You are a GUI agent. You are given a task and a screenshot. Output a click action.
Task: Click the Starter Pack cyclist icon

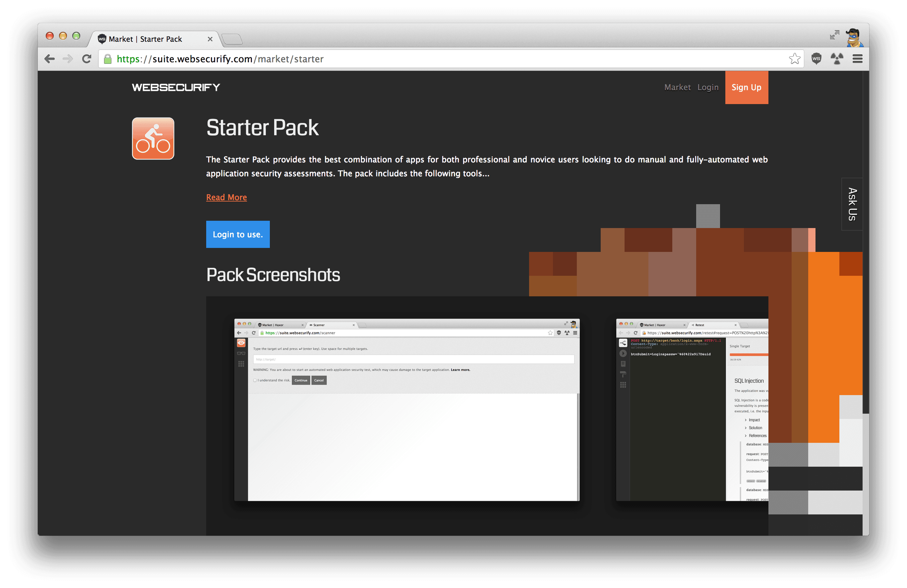tap(153, 138)
